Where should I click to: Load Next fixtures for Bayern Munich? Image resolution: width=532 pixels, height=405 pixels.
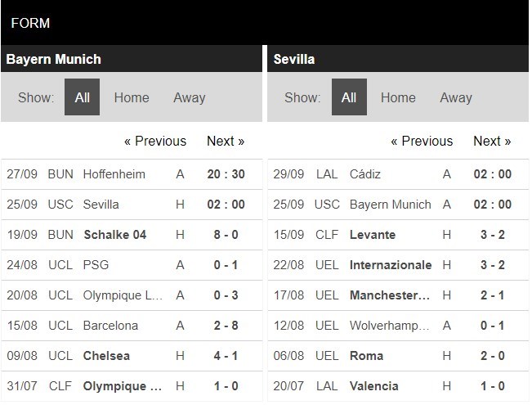(x=226, y=141)
